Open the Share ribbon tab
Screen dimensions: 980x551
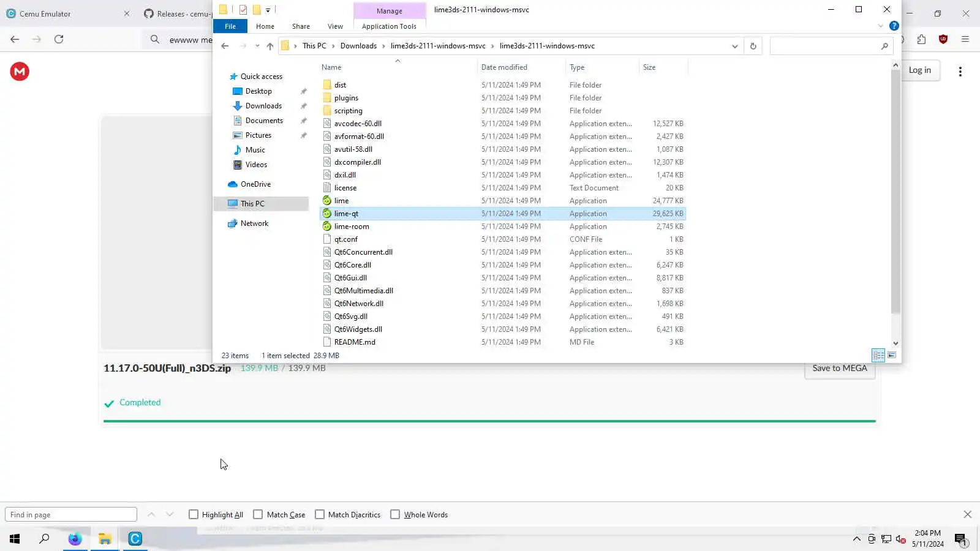pos(301,26)
